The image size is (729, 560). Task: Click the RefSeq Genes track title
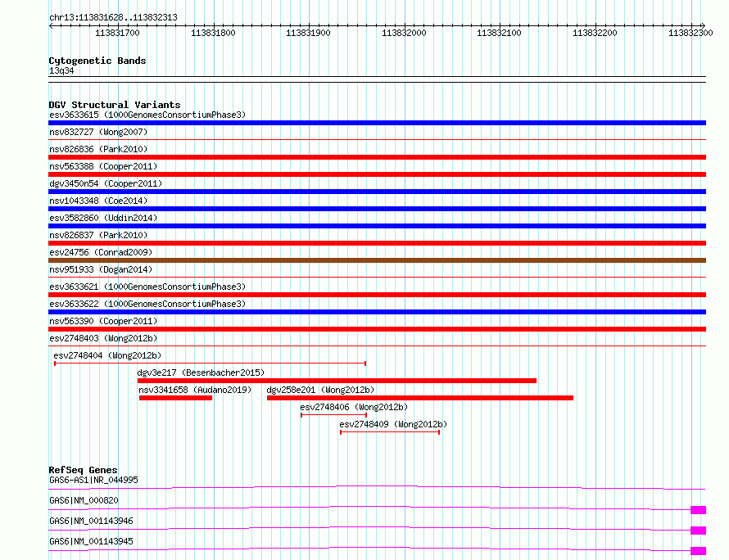click(84, 470)
